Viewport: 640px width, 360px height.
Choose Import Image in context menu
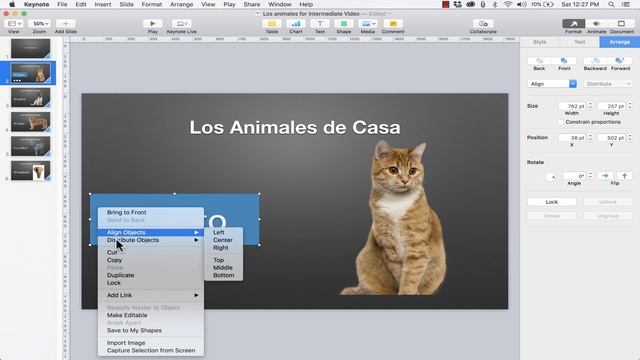coord(151,343)
